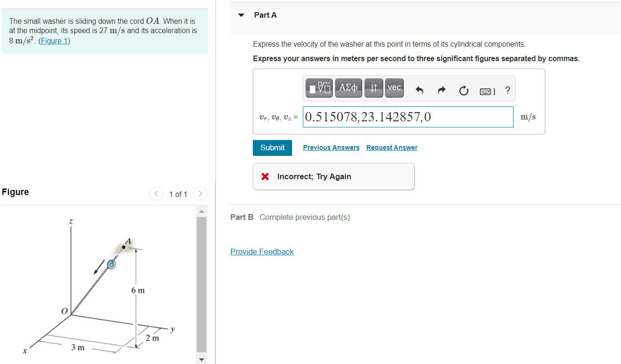Open the math templates button
This screenshot has height=364, width=621.
[320, 88]
